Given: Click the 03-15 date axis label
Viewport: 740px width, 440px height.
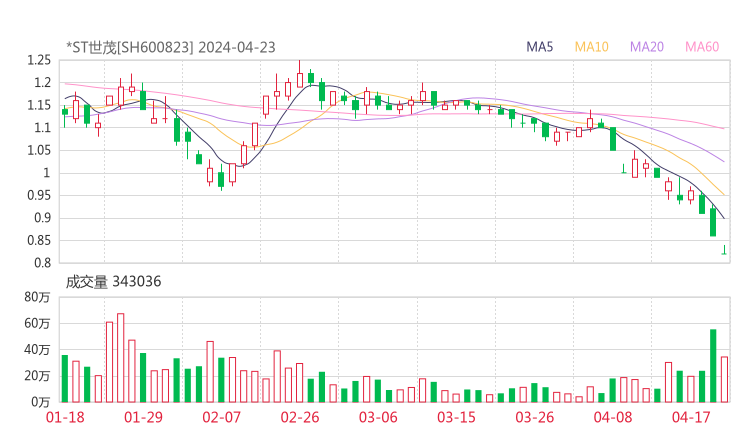Looking at the screenshot, I should click(x=456, y=417).
